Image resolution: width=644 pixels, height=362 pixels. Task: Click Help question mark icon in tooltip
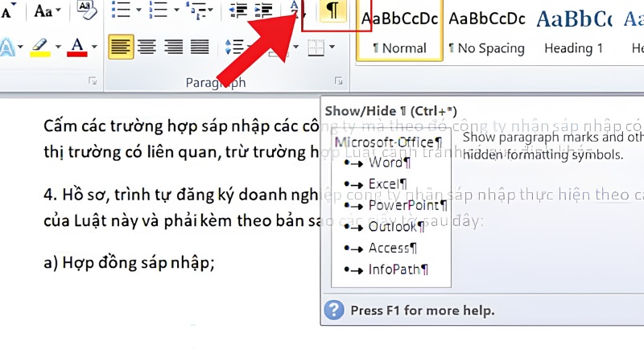(334, 310)
